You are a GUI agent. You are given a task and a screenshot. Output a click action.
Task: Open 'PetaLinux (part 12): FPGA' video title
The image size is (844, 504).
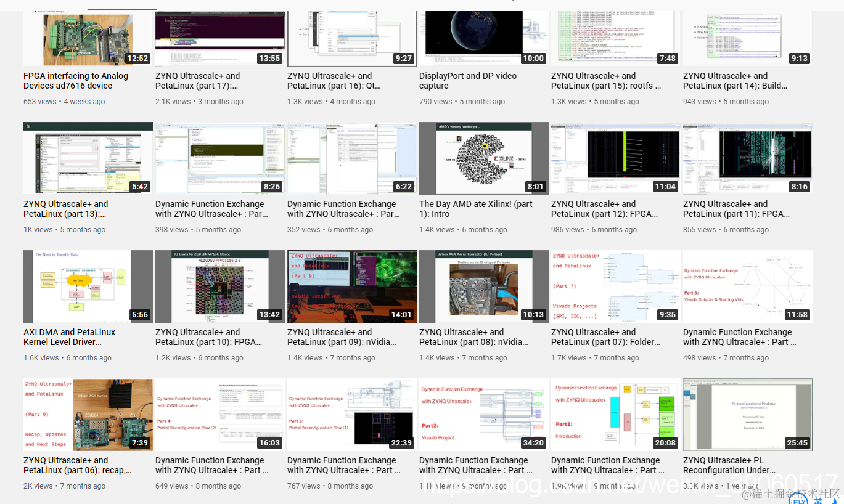pos(605,209)
